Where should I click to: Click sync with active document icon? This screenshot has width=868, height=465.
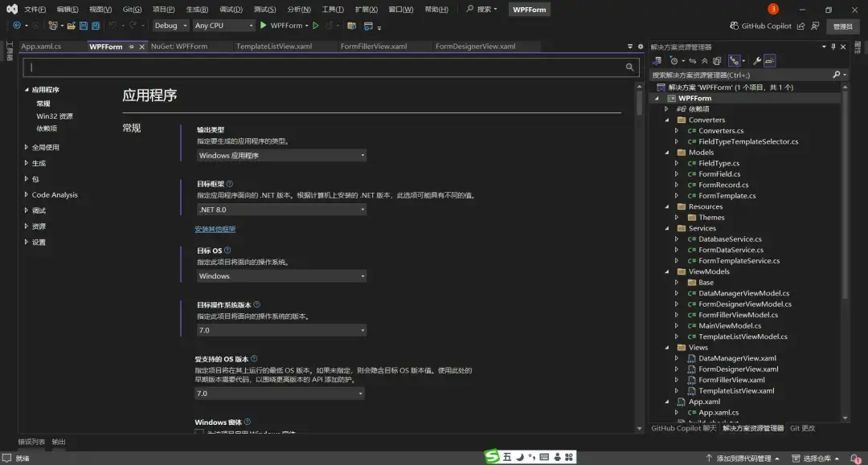click(693, 61)
